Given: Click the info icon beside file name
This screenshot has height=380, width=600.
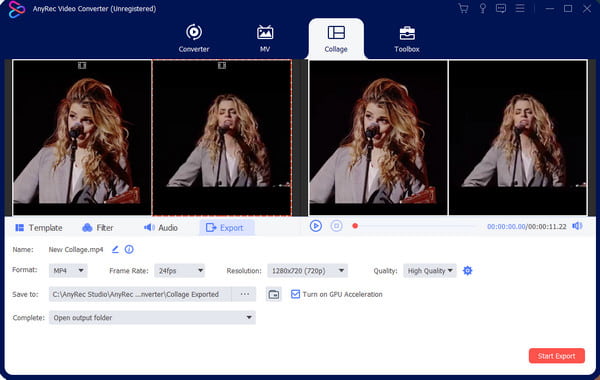Looking at the screenshot, I should 129,250.
